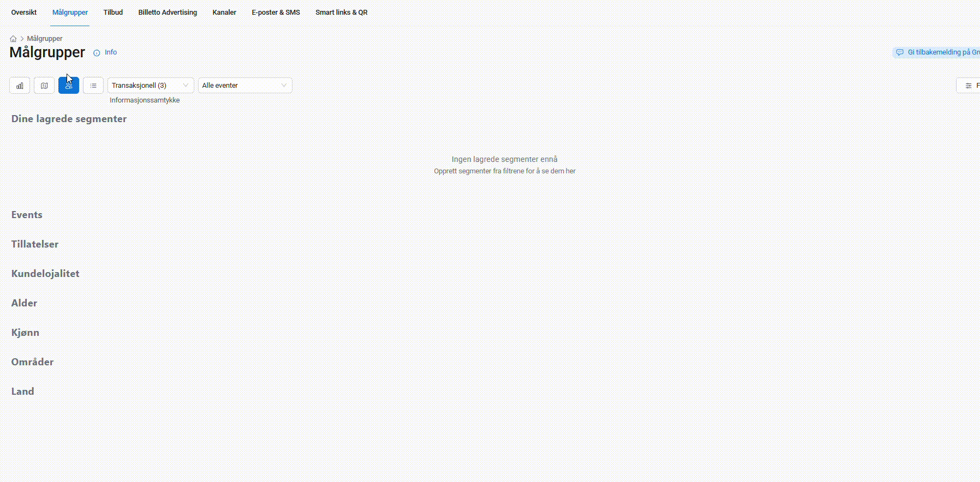Viewport: 980px width, 482px height.
Task: Expand the Alle eventer dropdown
Action: [x=244, y=86]
